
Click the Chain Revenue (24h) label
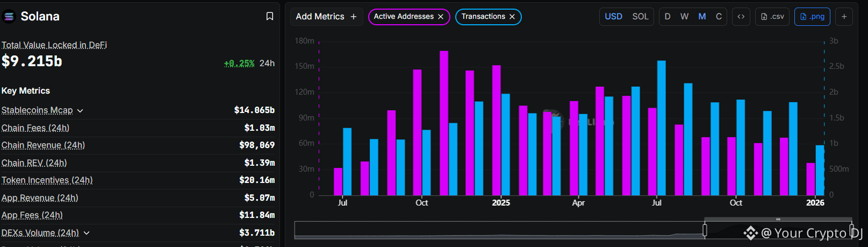click(43, 145)
